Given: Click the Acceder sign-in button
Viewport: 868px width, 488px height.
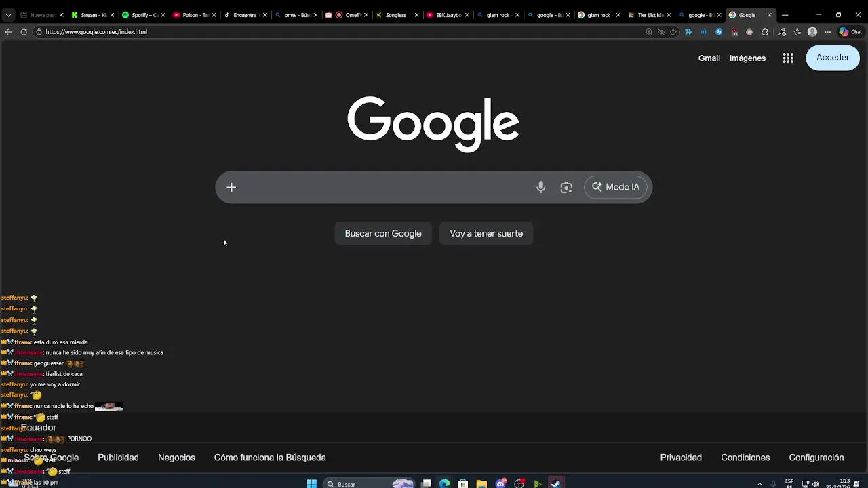Looking at the screenshot, I should pyautogui.click(x=833, y=58).
